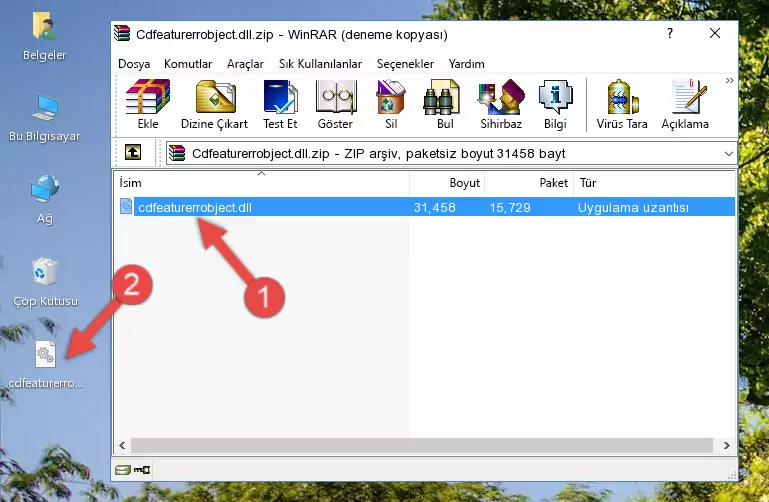Show archive Bilgi info
769x502 pixels.
point(555,104)
